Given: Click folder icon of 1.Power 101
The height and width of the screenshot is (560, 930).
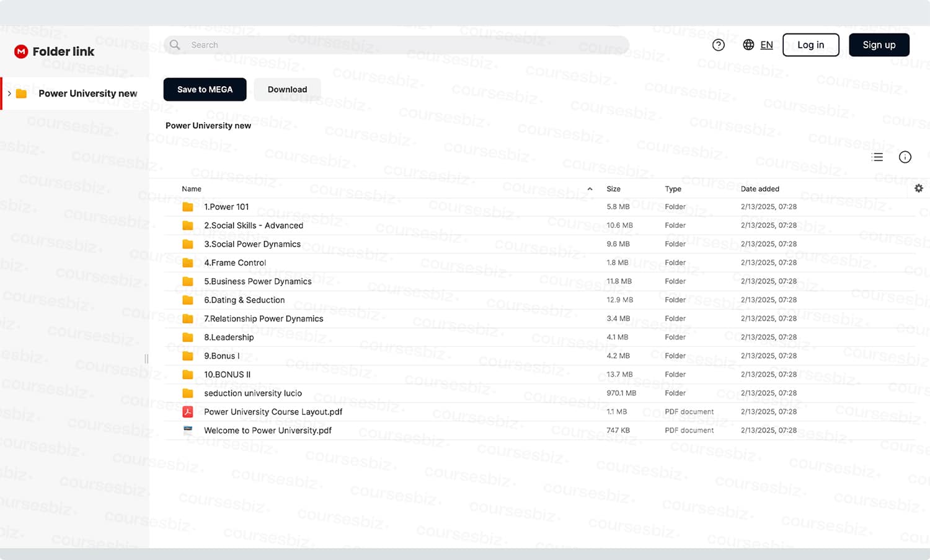Looking at the screenshot, I should coord(188,207).
